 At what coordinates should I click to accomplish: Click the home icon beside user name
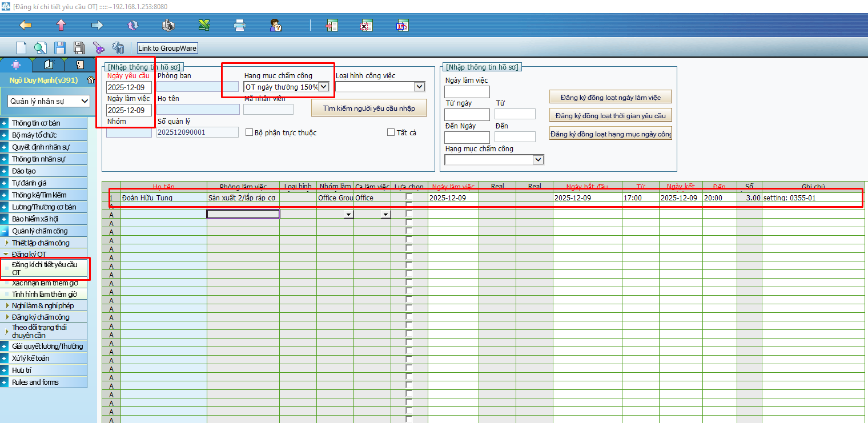pos(90,80)
